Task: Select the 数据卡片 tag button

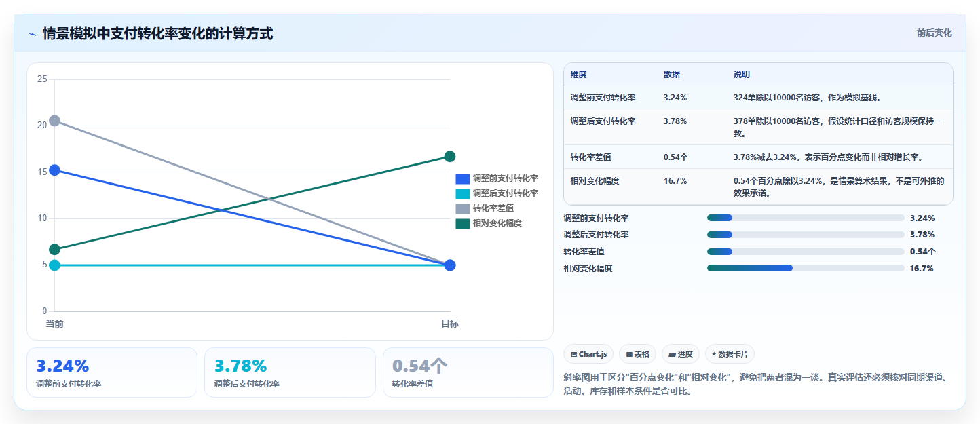Action: click(x=730, y=354)
